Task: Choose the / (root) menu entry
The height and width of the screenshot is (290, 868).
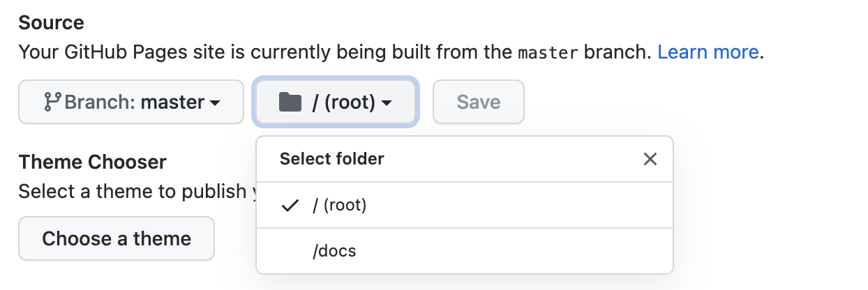Action: [340, 206]
